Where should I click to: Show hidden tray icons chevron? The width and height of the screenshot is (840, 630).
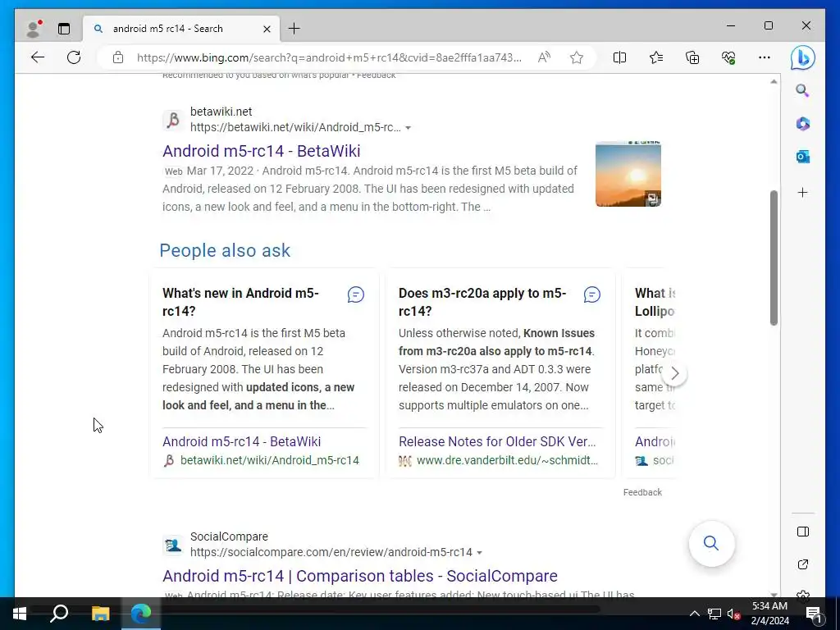[x=694, y=614]
